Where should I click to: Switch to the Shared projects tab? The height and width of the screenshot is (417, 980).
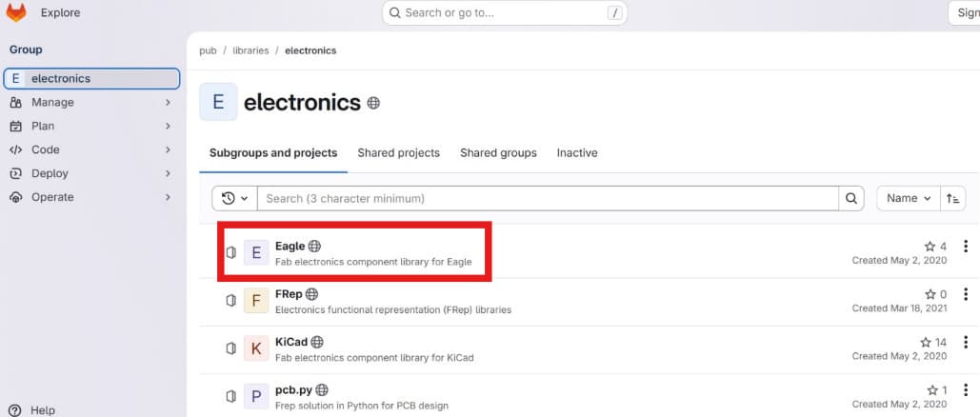click(398, 152)
